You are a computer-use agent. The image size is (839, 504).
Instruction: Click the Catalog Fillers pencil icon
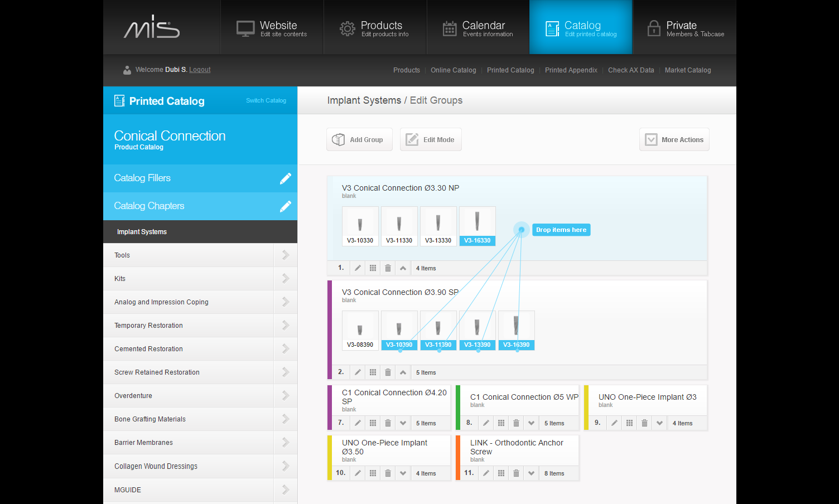tap(286, 178)
